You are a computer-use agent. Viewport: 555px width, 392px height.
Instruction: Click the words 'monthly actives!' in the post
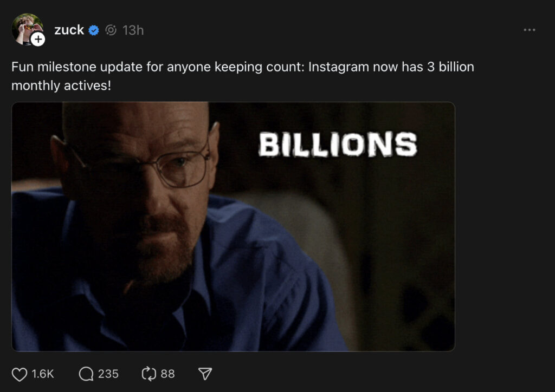[61, 86]
